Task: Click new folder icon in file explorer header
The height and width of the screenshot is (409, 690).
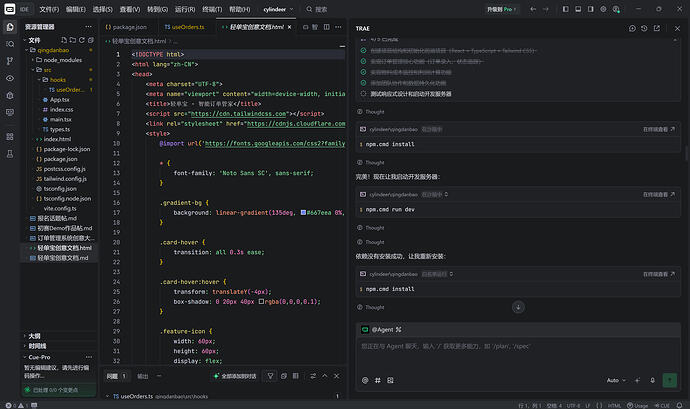Action: (73, 40)
